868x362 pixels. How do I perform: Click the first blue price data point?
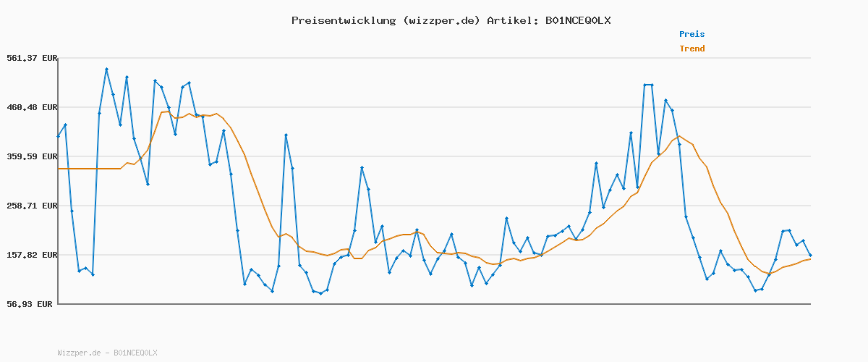pos(59,136)
